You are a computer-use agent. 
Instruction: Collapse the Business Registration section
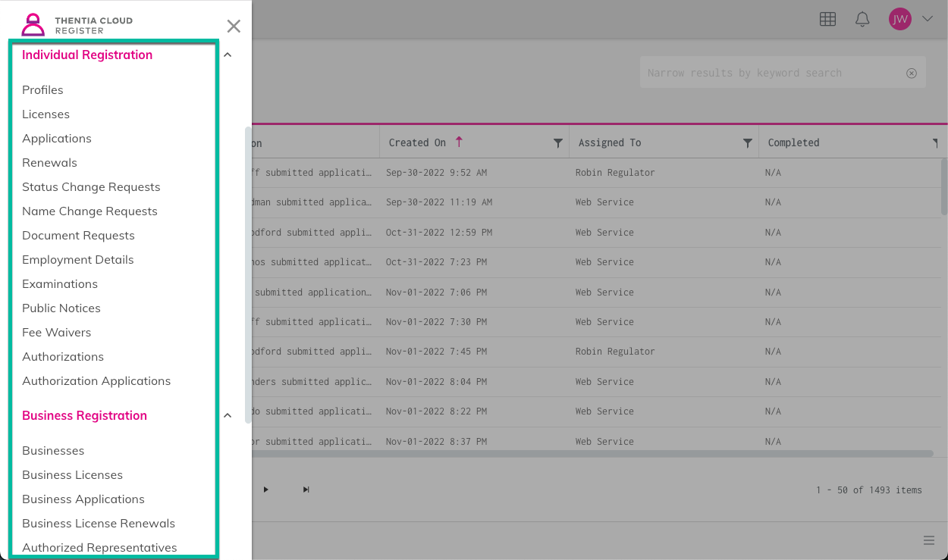tap(228, 415)
